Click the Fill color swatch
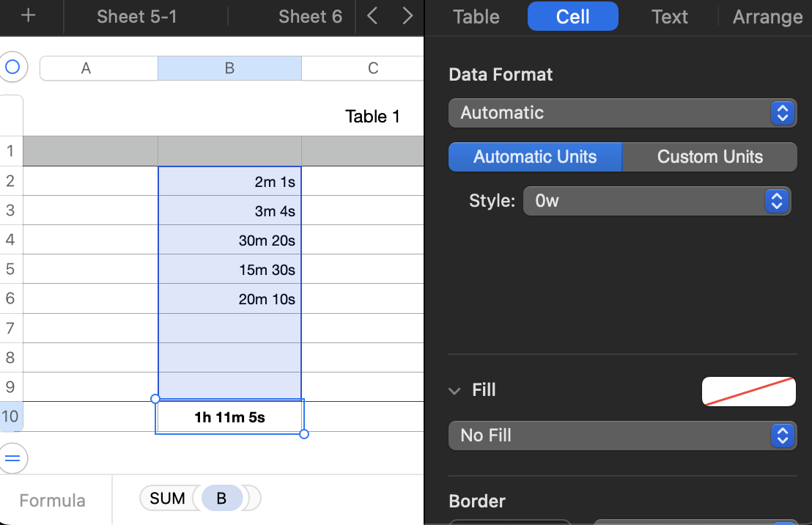The height and width of the screenshot is (525, 812). (x=748, y=392)
